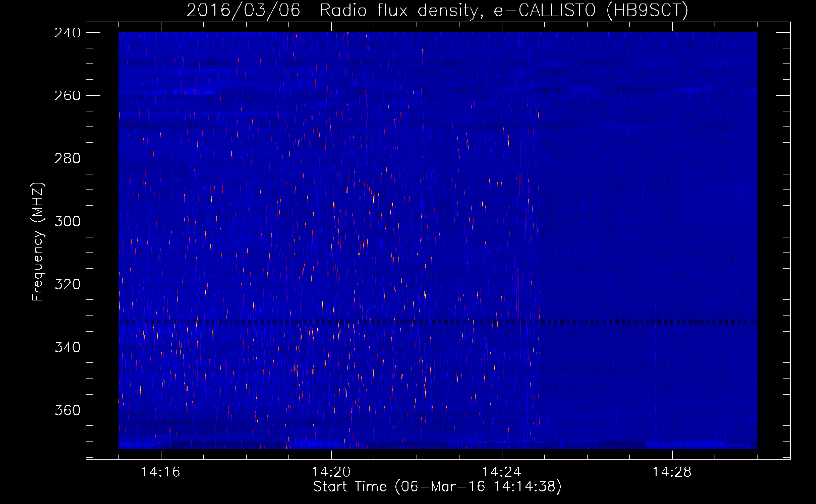The width and height of the screenshot is (816, 504).
Task: Click the 360 frequency tick label
Action: click(x=68, y=411)
